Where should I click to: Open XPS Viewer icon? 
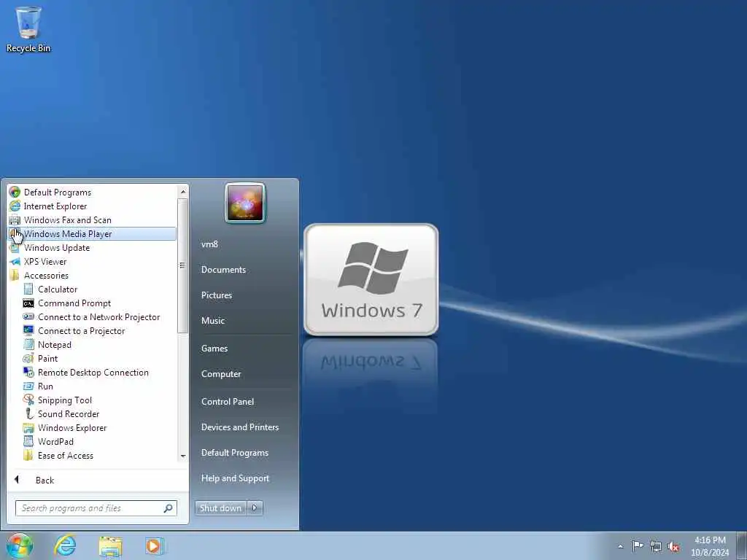point(15,262)
